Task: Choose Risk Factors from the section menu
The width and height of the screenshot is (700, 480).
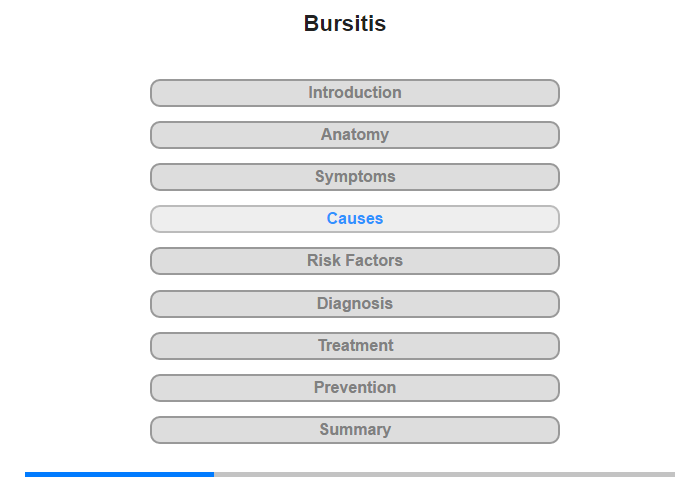Action: tap(355, 261)
